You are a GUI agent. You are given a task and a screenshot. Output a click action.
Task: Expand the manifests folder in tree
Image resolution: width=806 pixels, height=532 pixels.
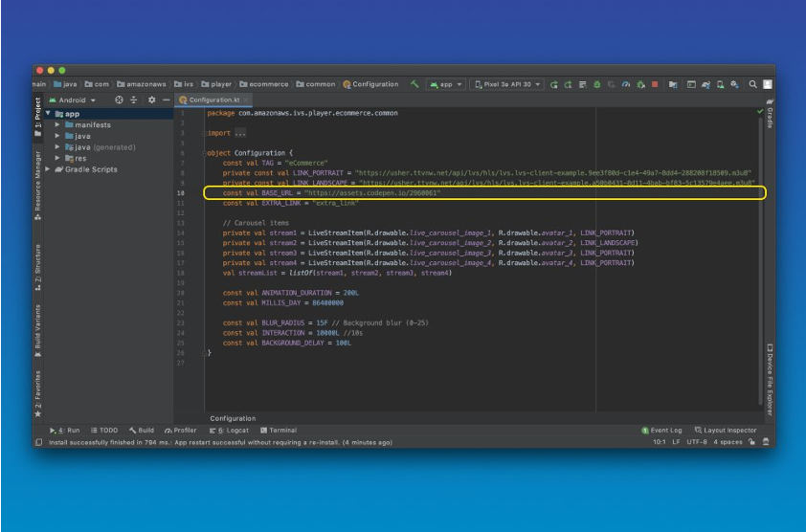coord(57,125)
